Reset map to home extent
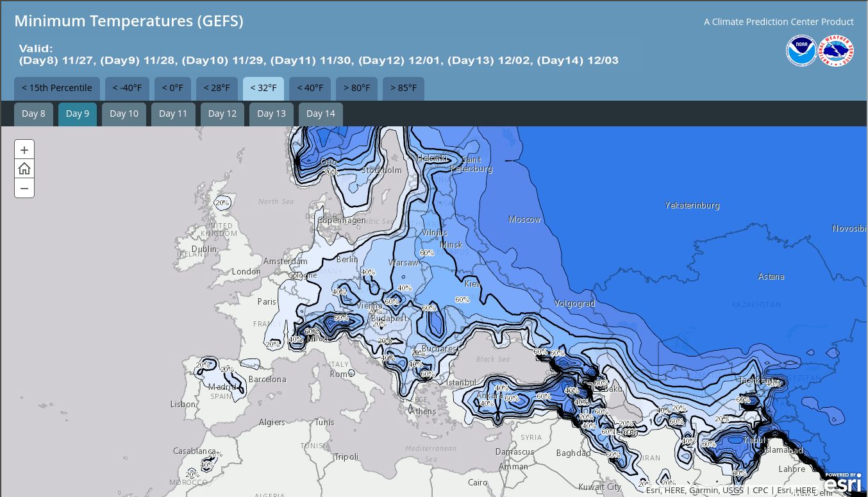This screenshot has height=497, width=868. coord(24,169)
